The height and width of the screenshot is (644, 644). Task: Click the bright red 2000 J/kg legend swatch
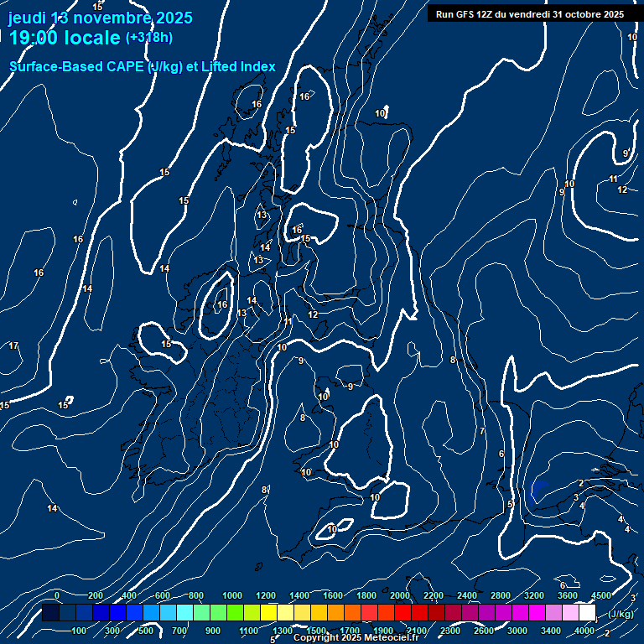(402, 613)
